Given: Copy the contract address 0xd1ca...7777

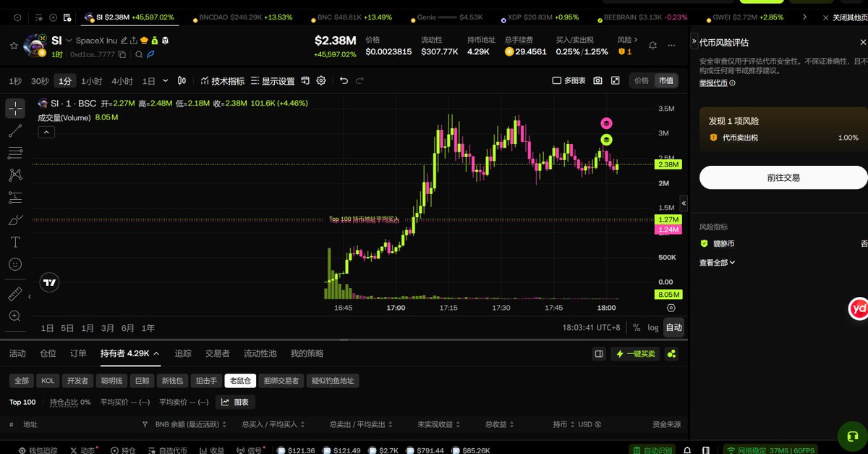Looking at the screenshot, I should tap(122, 54).
